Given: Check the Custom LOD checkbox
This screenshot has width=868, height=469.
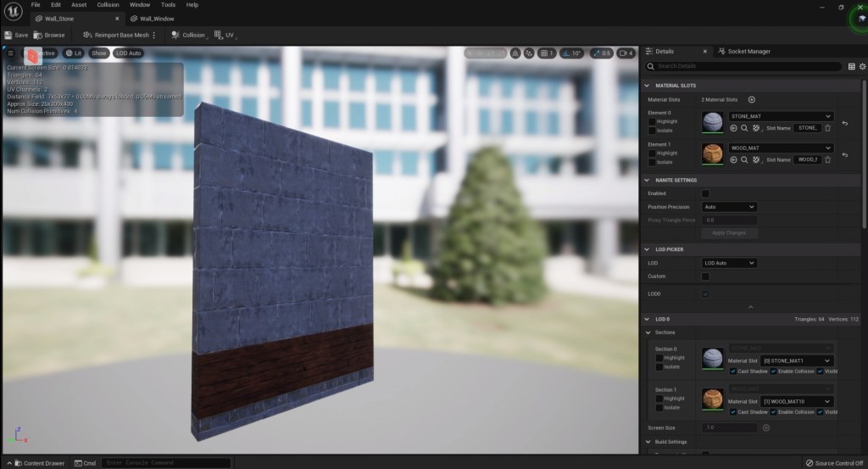Looking at the screenshot, I should (704, 276).
